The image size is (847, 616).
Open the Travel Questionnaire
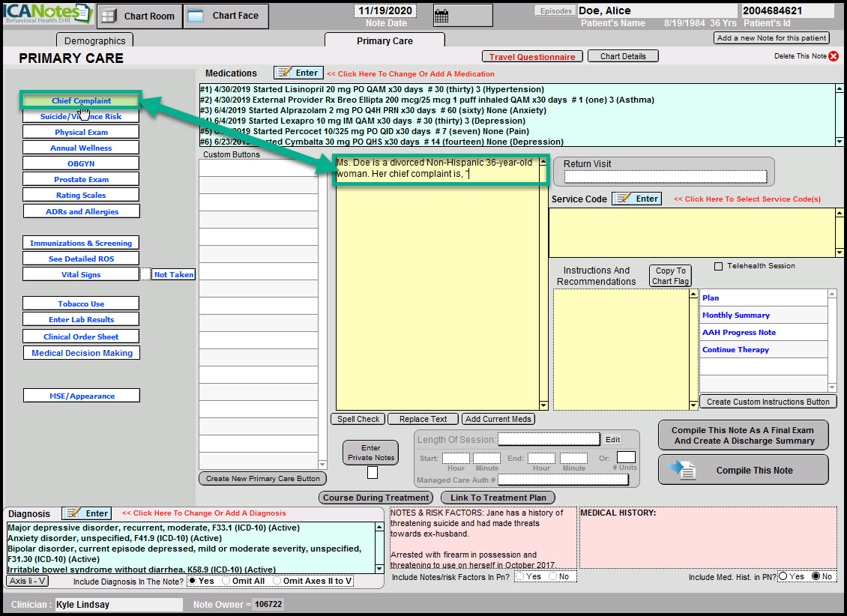(x=532, y=57)
